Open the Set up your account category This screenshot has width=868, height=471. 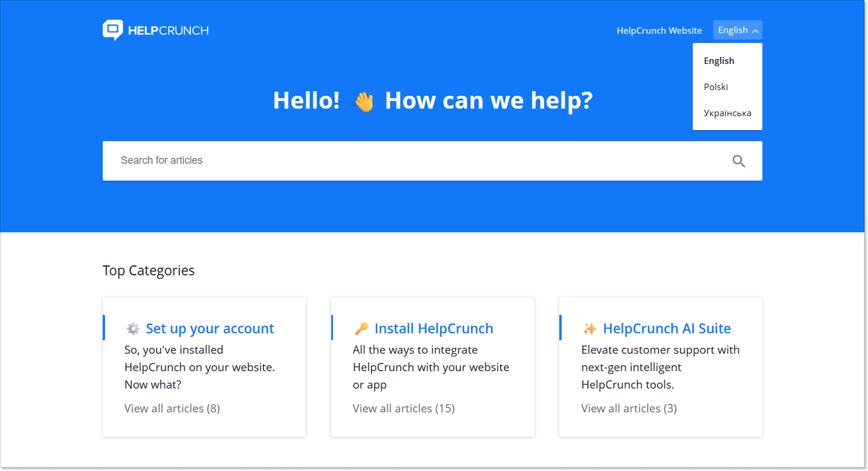tap(210, 328)
